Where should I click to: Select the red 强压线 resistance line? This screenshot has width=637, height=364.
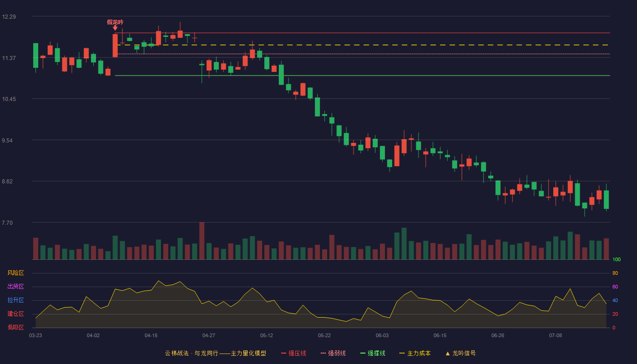[362, 33]
